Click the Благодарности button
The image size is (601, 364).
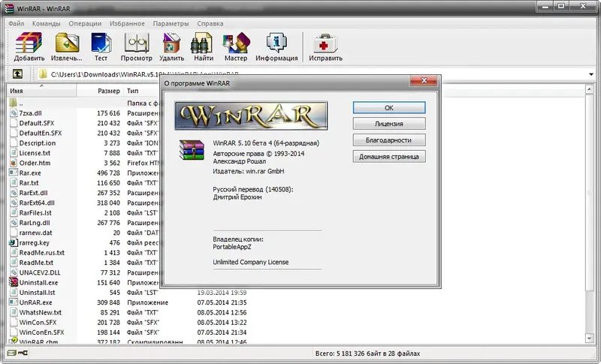[389, 140]
